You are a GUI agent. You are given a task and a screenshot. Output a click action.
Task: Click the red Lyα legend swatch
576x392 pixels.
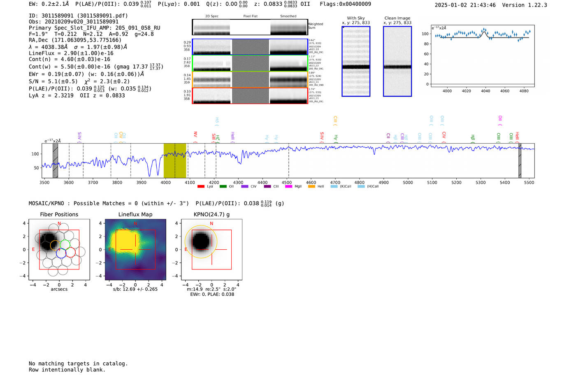201,187
